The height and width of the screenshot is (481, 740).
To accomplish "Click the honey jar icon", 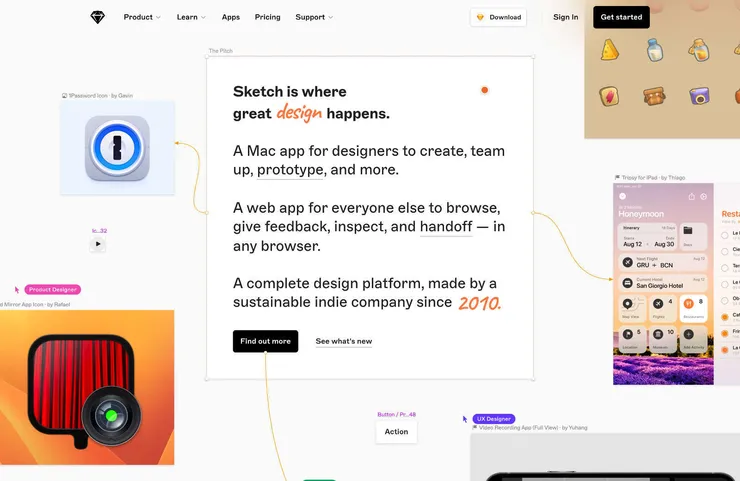I will pyautogui.click(x=698, y=50).
